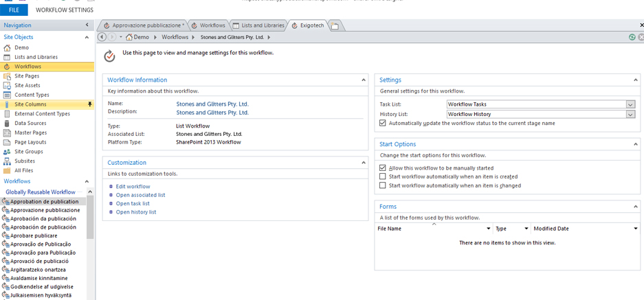Open the FILE menu
Screen dimensions: 644x300
pos(14,10)
